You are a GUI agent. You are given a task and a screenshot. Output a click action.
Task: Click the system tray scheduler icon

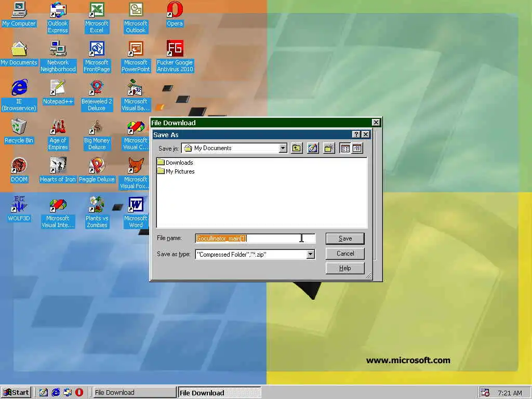[x=485, y=393]
